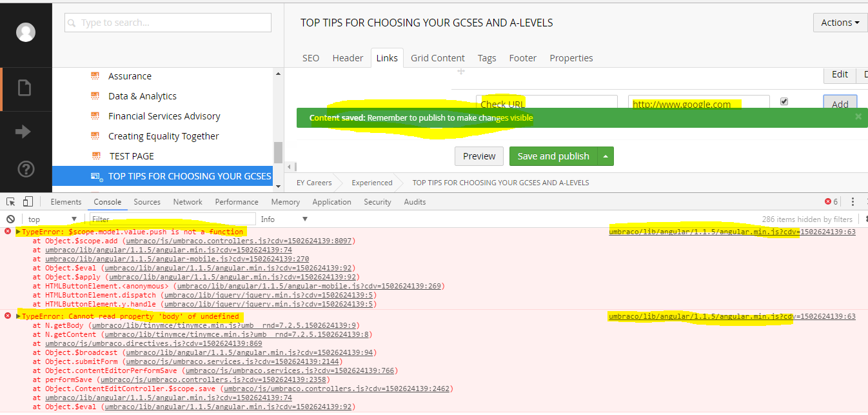Open the Help question mark icon
The image size is (868, 415).
[25, 169]
